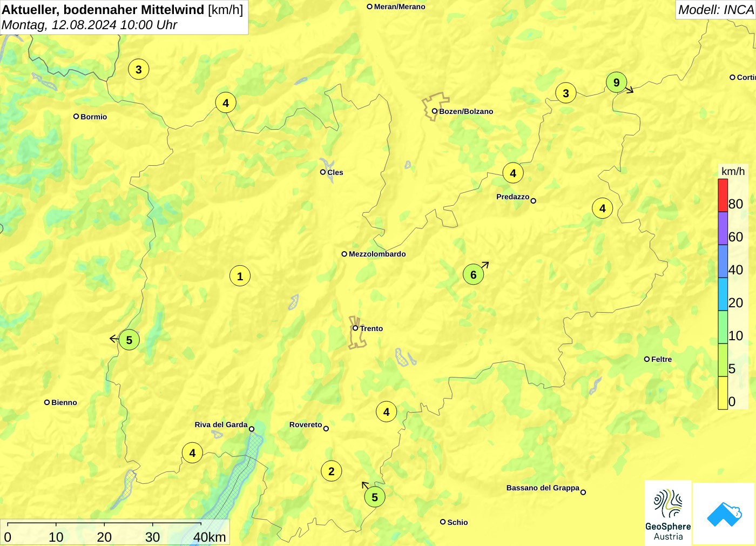Image resolution: width=756 pixels, height=546 pixels.
Task: Click the km/h legend heading
Action: click(733, 171)
